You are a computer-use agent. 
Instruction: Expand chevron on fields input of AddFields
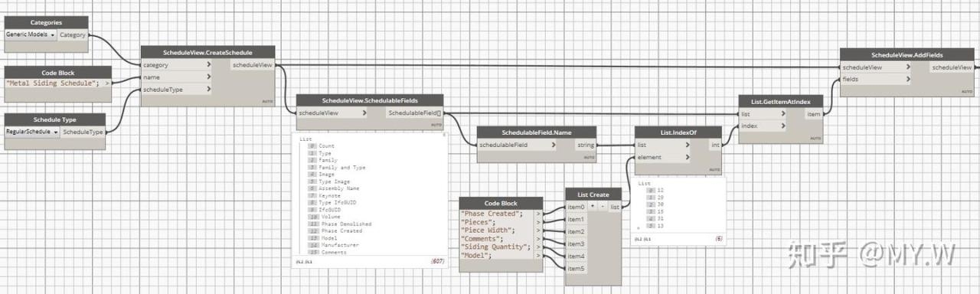(x=908, y=80)
